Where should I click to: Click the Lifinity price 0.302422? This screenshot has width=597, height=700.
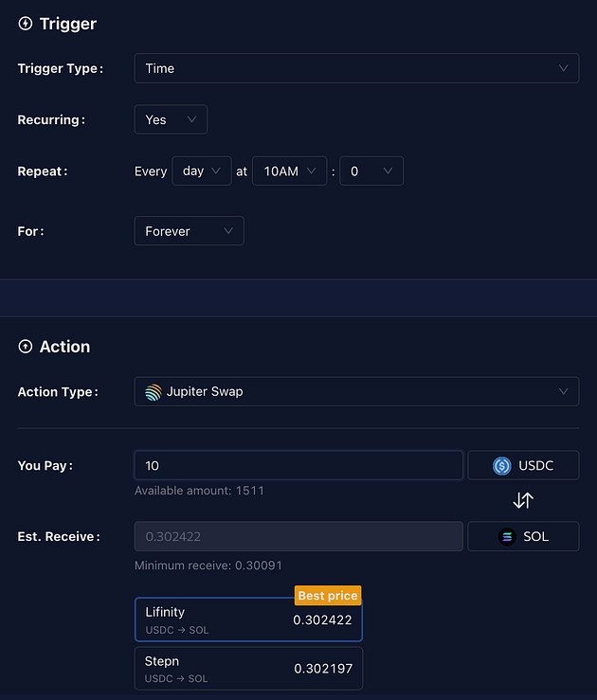322,619
